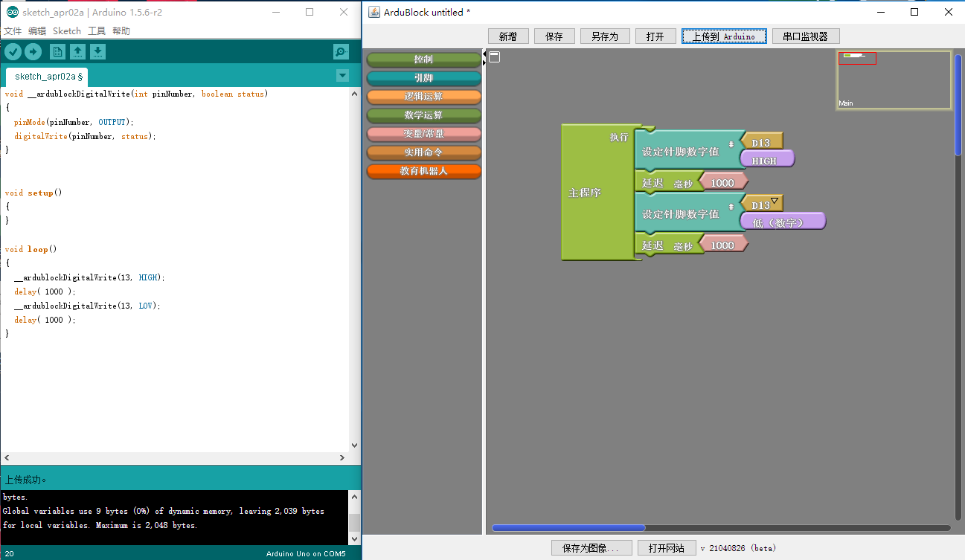Click the void setup() line
Screen dimensions: 965x560
pos(33,193)
